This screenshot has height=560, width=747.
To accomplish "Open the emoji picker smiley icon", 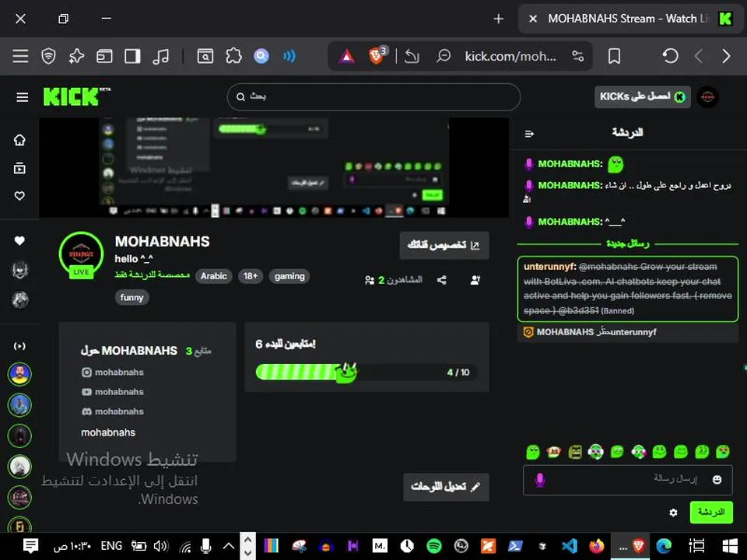I will click(717, 480).
